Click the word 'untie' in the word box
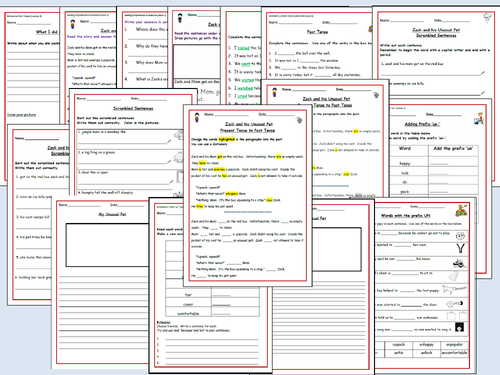Viewport: 500px width, 375px height. click(x=399, y=352)
